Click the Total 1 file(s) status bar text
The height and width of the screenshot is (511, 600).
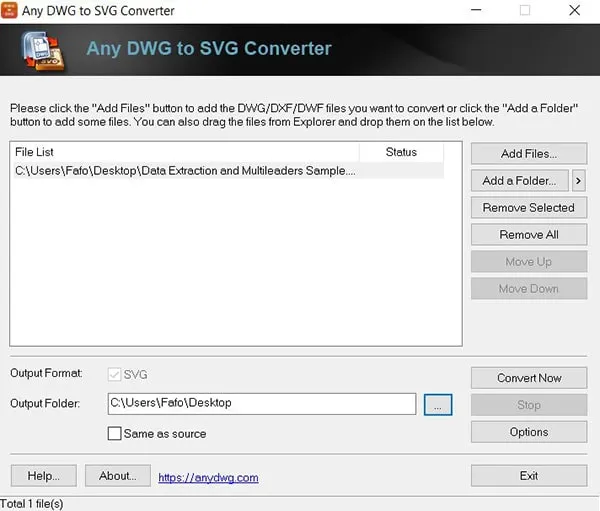pos(32,504)
